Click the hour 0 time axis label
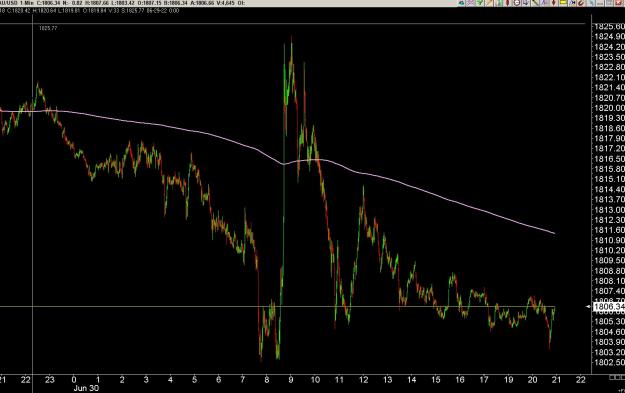 click(x=74, y=380)
